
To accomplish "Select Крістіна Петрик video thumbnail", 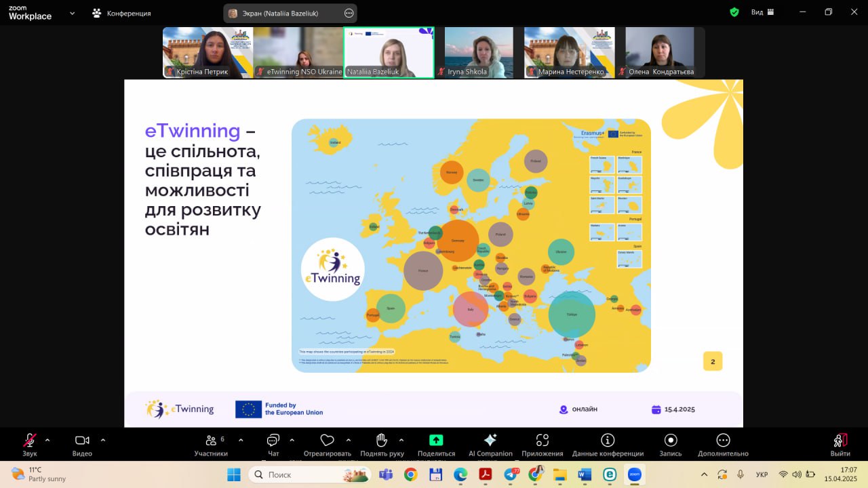I will tap(208, 52).
